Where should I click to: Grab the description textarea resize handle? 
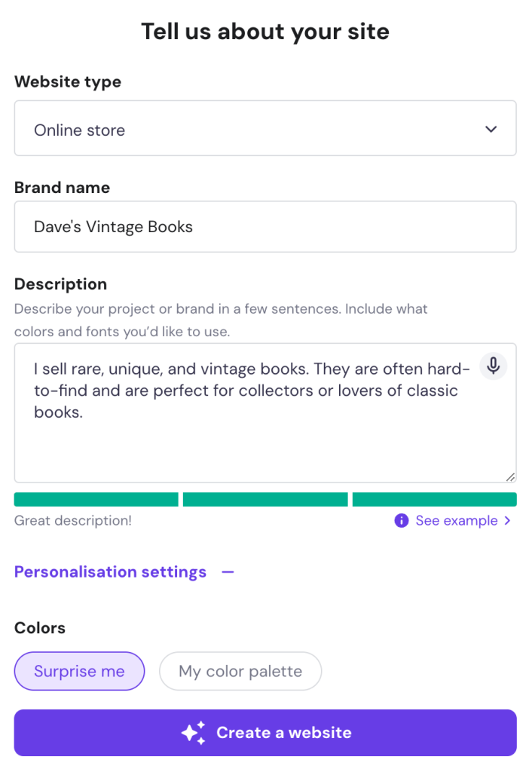(x=511, y=476)
